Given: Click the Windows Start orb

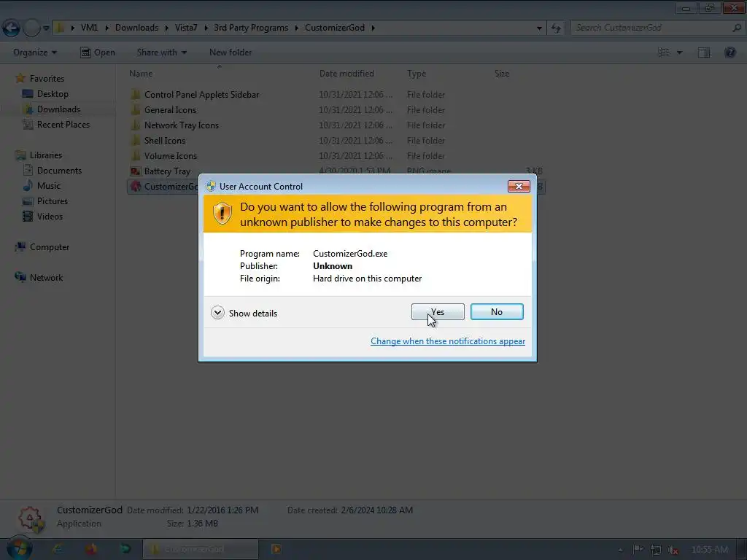Looking at the screenshot, I should click(x=20, y=548).
